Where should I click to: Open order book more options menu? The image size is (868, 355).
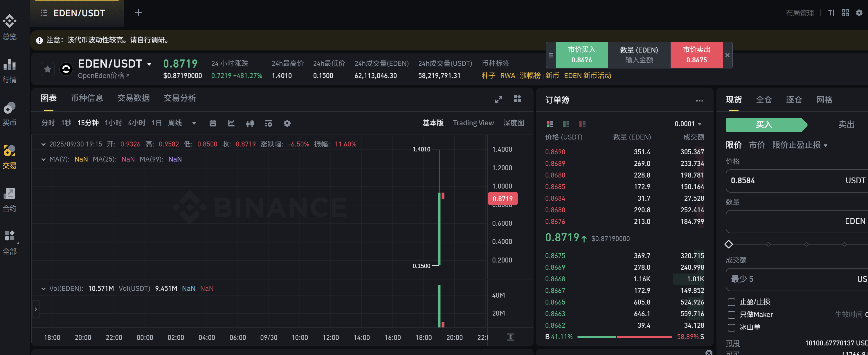(699, 100)
